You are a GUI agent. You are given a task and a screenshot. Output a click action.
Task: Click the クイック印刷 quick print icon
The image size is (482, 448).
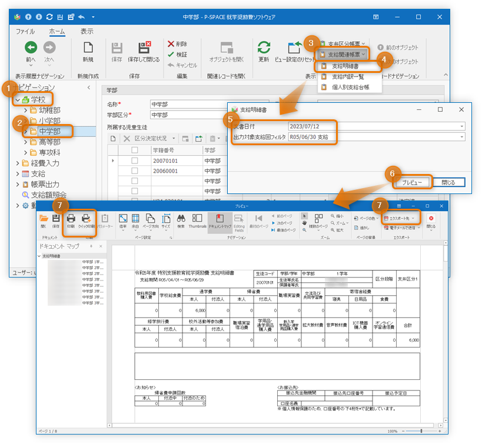86,218
